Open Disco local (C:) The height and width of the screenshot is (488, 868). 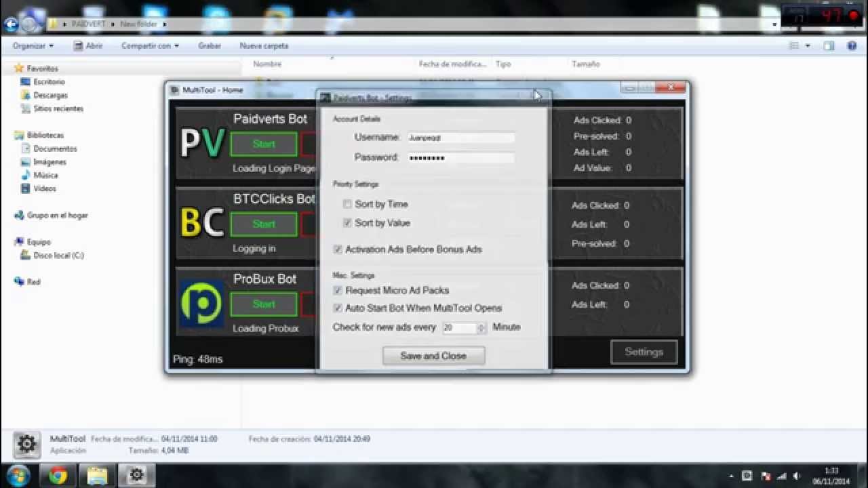click(58, 255)
